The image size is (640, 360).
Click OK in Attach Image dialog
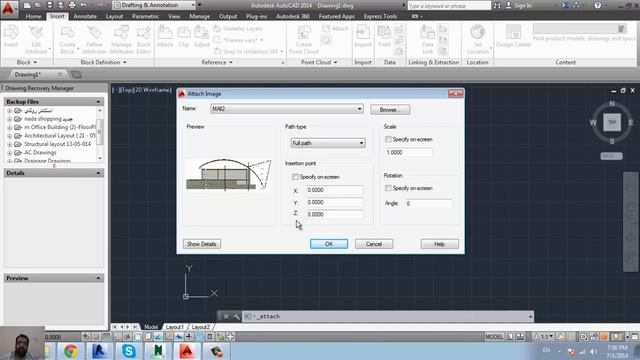(x=329, y=244)
